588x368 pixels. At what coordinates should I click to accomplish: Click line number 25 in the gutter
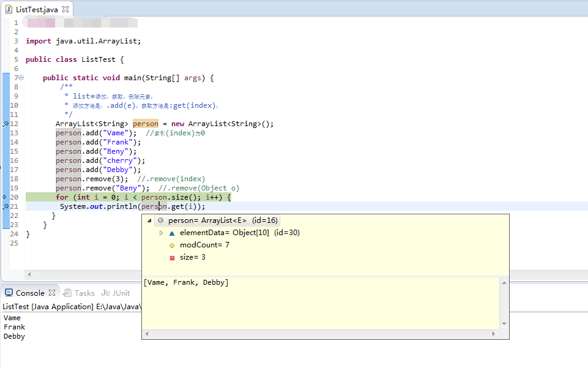(14, 243)
